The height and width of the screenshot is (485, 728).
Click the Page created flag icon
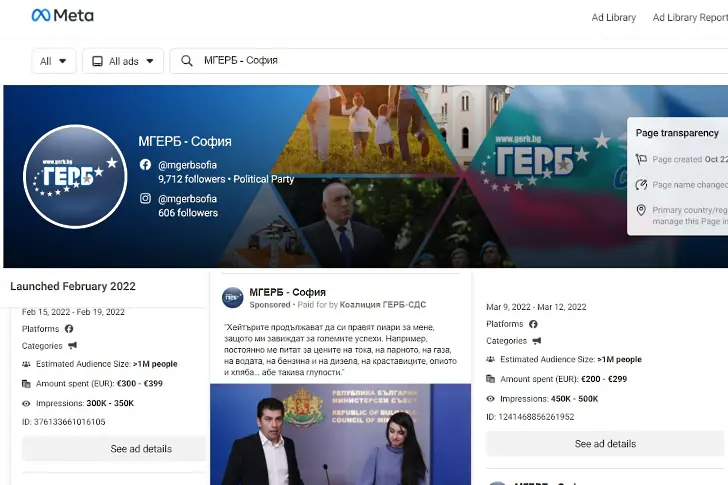pyautogui.click(x=641, y=159)
